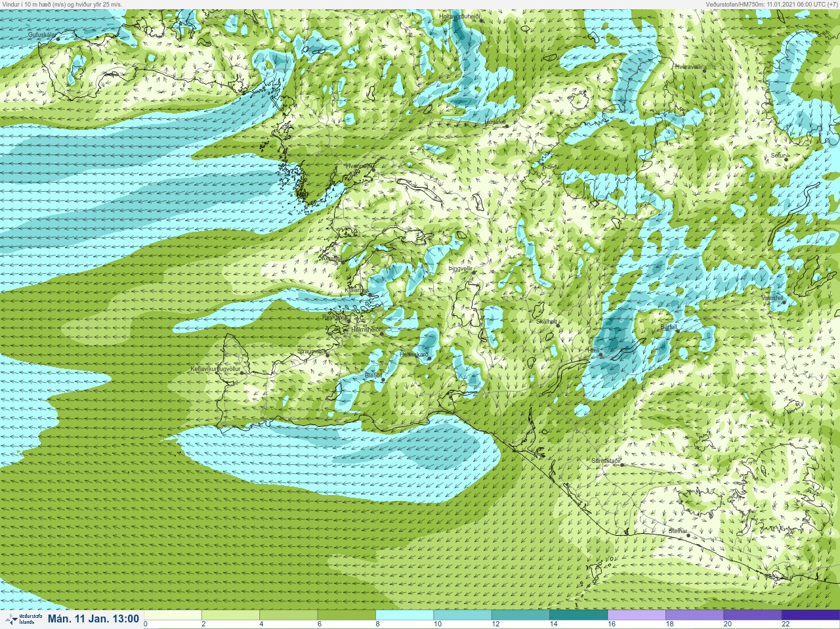The height and width of the screenshot is (629, 840).
Task: Click the Húsafell station marker
Action: [x=507, y=126]
